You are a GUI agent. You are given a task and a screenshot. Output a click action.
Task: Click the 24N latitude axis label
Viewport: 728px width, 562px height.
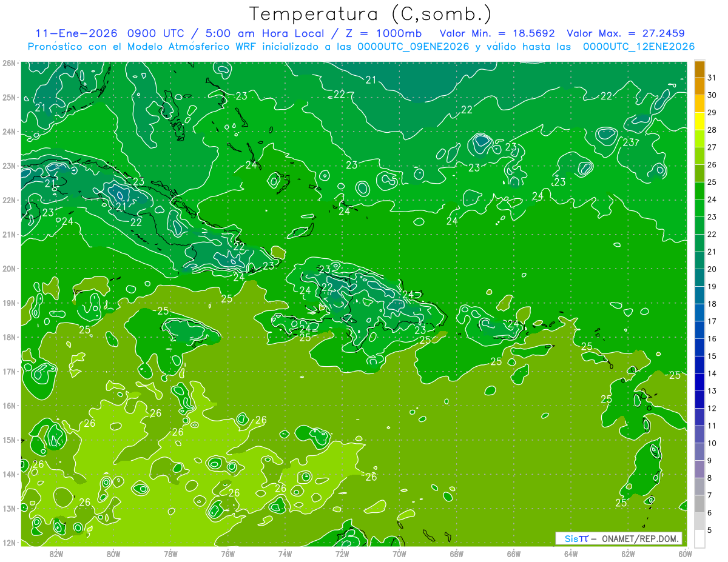8,132
